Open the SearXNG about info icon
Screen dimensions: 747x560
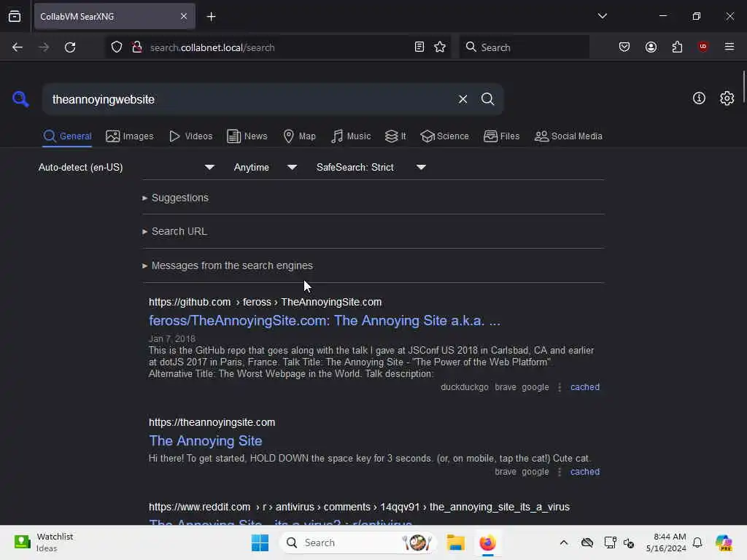click(x=699, y=98)
